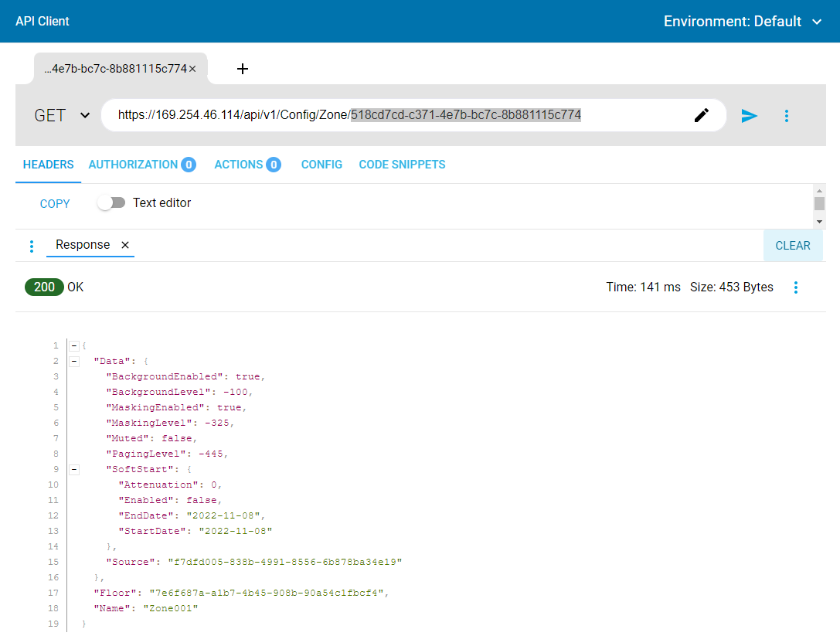Close the current request tab
Image resolution: width=840 pixels, height=636 pixels.
[192, 69]
